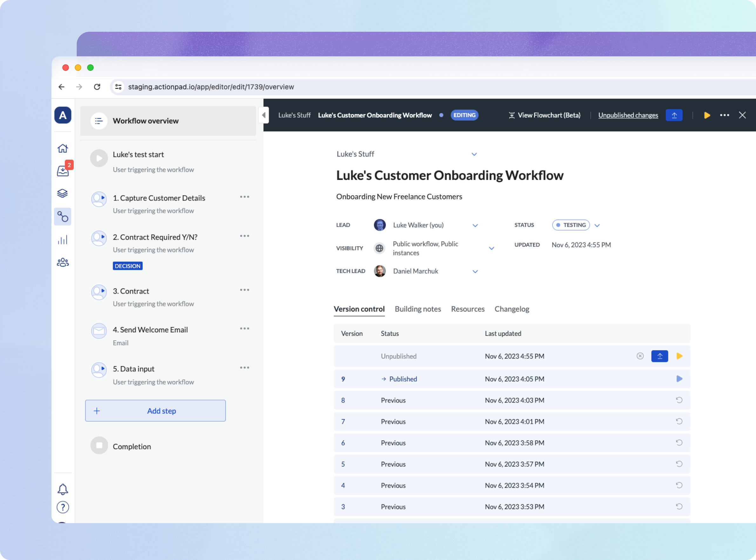
Task: Run workflow with yellow play icon in header
Action: (x=707, y=115)
